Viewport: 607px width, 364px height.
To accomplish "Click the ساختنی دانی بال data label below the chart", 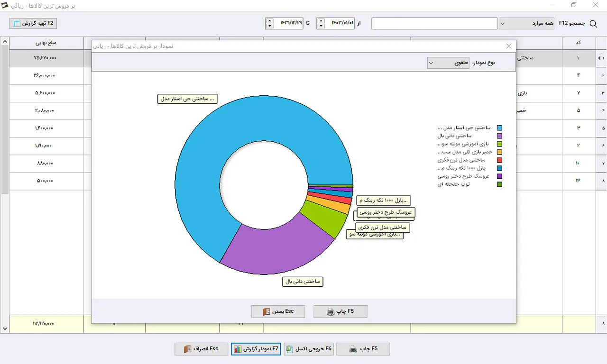I will click(303, 282).
